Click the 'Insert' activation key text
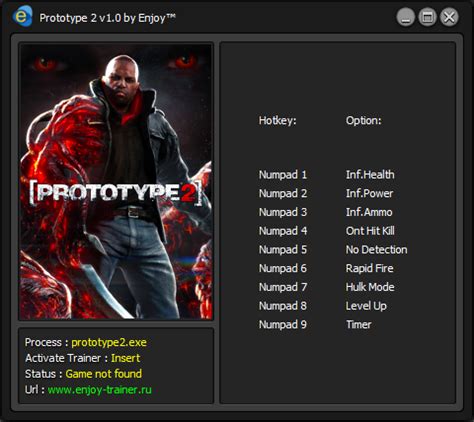The height and width of the screenshot is (422, 474). click(x=125, y=358)
